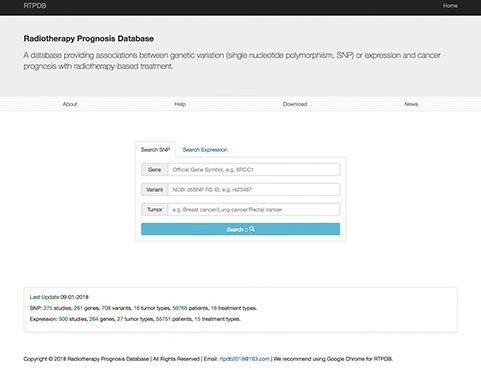Screen dimensions: 481x370
Task: Open the About menu item
Action: pos(70,104)
